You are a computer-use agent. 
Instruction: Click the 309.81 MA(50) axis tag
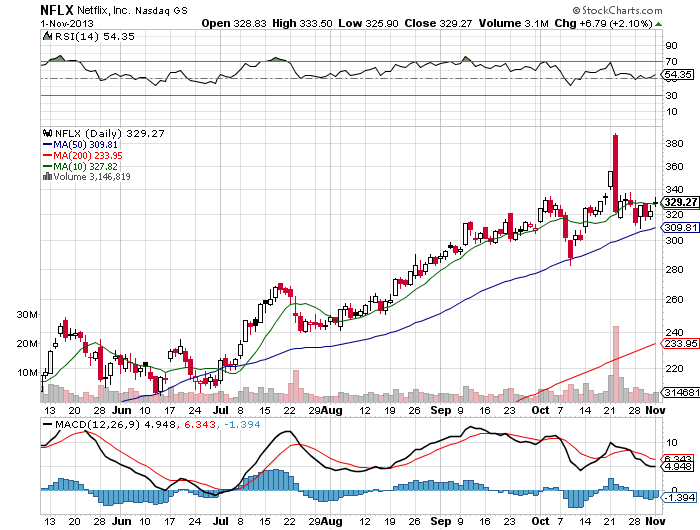tap(680, 228)
